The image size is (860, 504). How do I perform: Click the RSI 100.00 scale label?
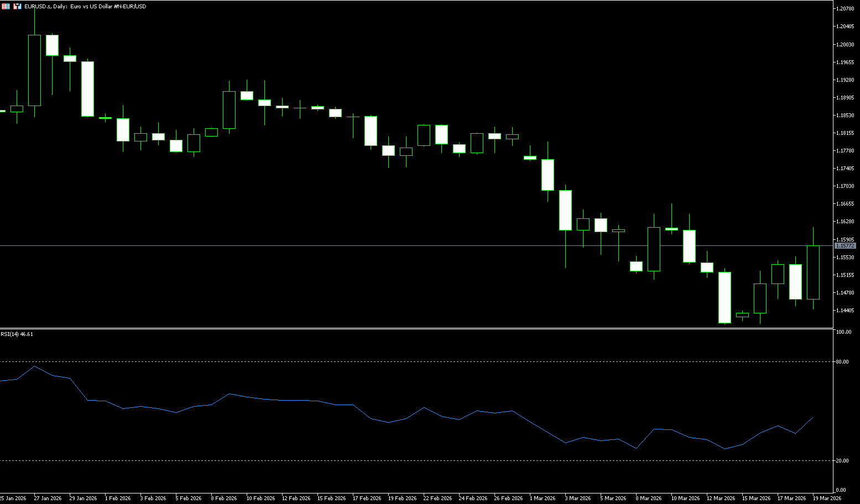(844, 332)
